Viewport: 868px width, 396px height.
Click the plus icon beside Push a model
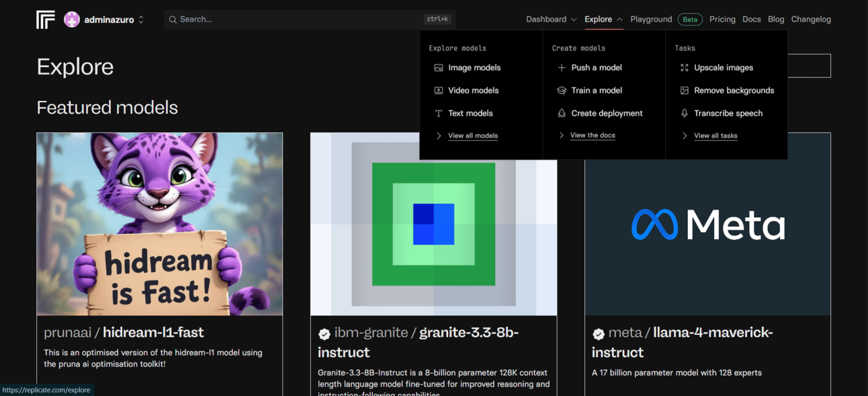tap(562, 68)
